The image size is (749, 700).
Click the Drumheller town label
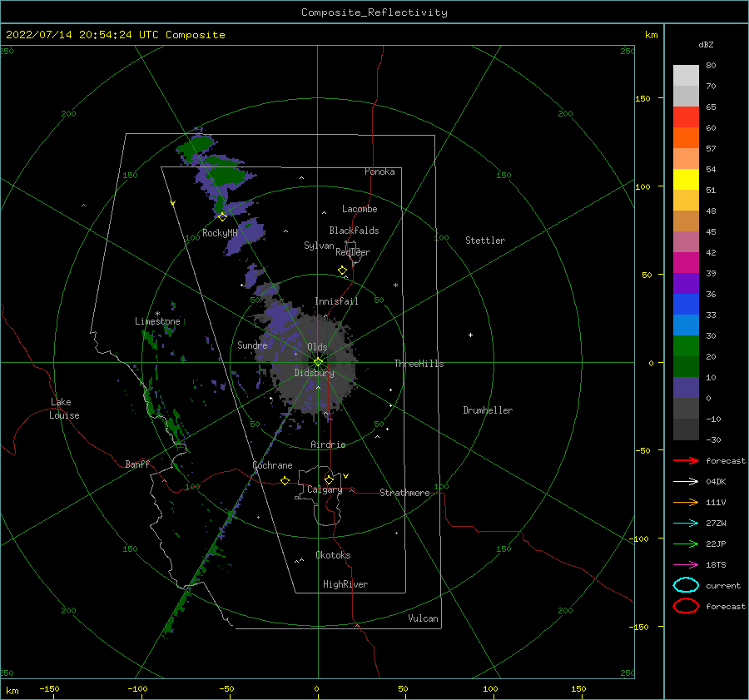pos(488,410)
